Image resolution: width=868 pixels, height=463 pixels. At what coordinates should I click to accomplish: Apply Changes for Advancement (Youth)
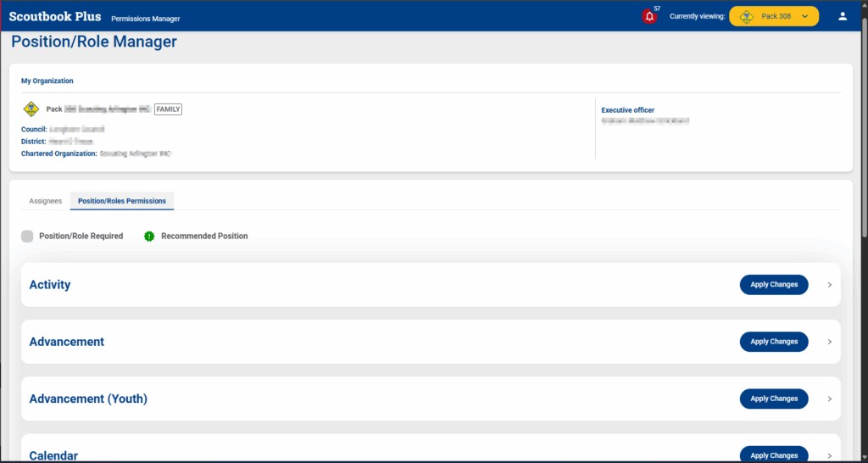tap(774, 399)
